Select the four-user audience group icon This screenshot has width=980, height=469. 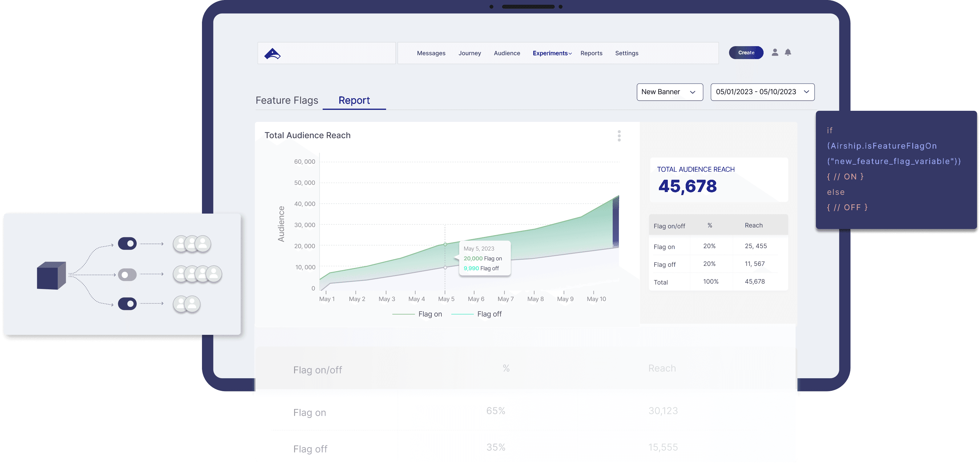click(197, 274)
